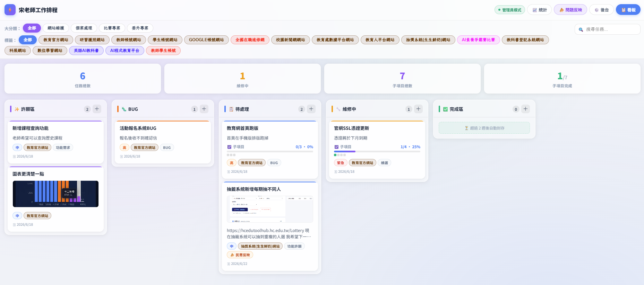The width and height of the screenshot is (644, 285).
Task: Open the 抽籤系統 card screenshot thumbnail
Action: tap(270, 209)
